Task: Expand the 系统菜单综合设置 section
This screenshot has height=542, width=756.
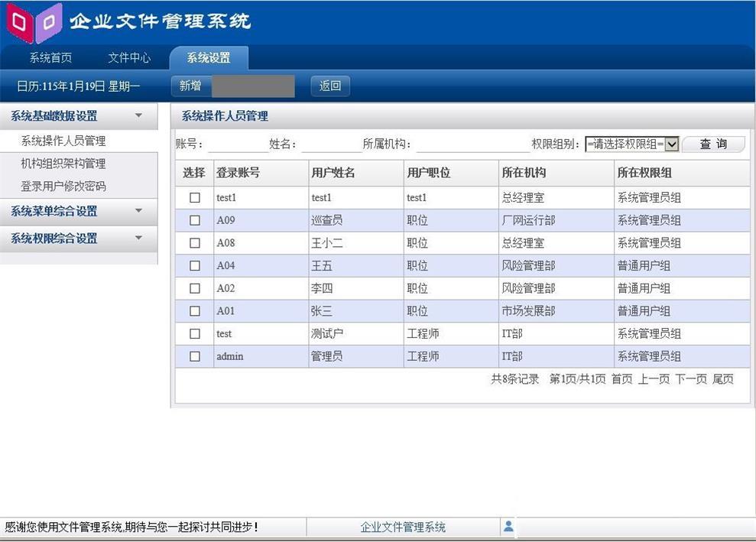Action: (138, 211)
